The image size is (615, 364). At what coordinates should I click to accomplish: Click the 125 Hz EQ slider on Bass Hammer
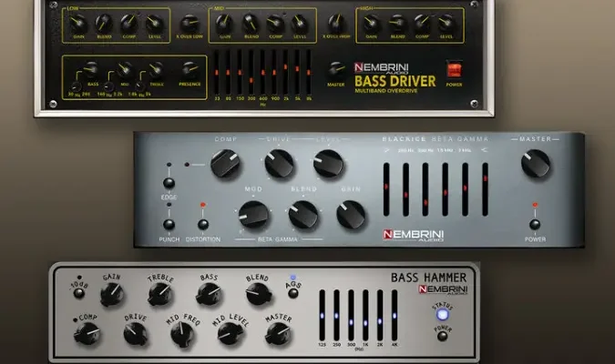tap(323, 315)
